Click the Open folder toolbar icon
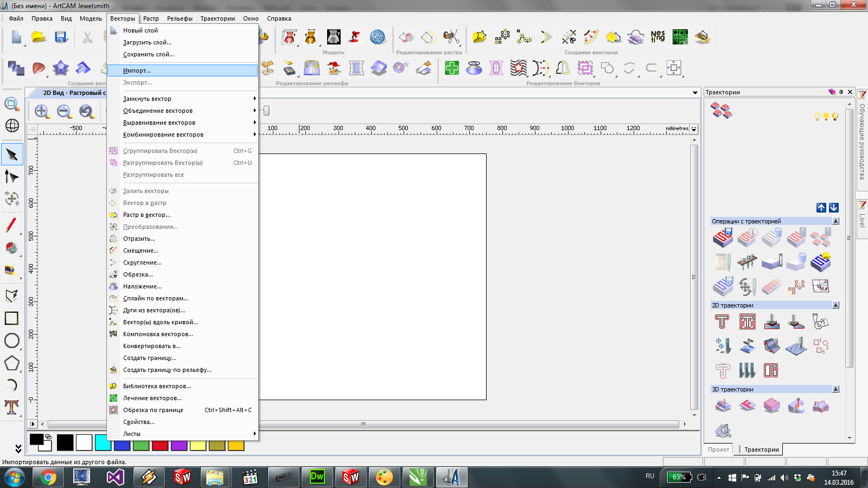Screen dimensions: 868x488 39,37
